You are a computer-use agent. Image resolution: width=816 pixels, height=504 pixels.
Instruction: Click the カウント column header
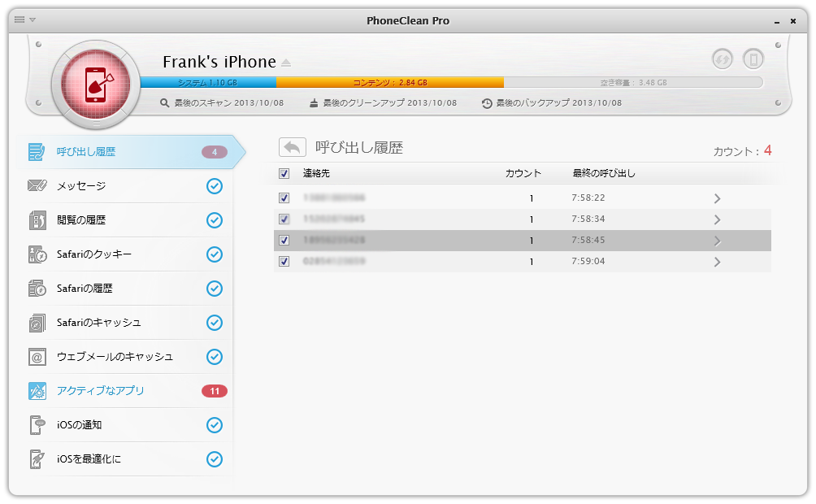523,173
